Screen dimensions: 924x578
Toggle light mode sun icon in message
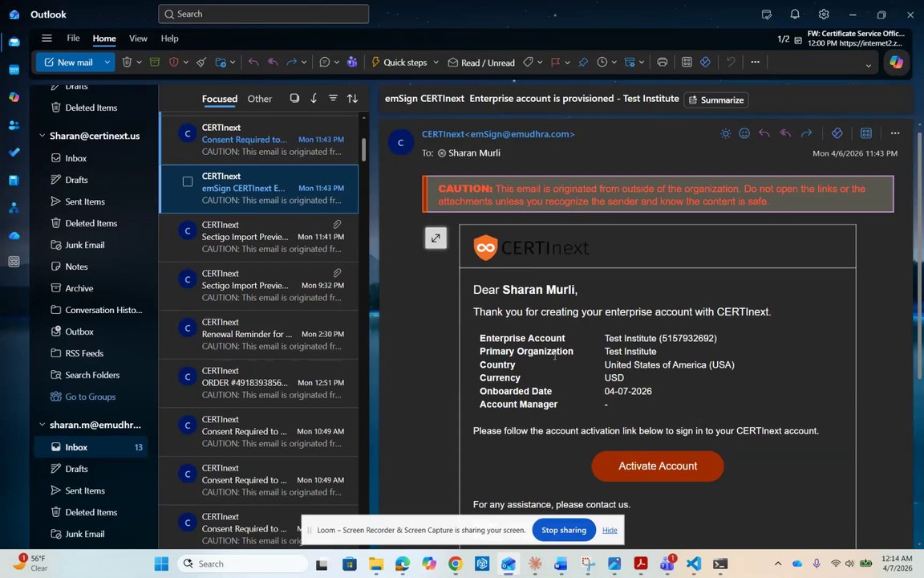pyautogui.click(x=725, y=134)
